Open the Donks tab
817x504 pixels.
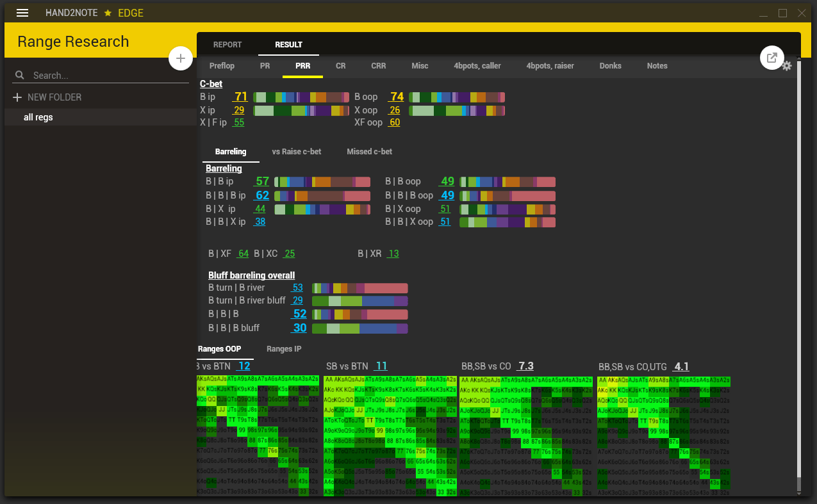click(x=610, y=65)
